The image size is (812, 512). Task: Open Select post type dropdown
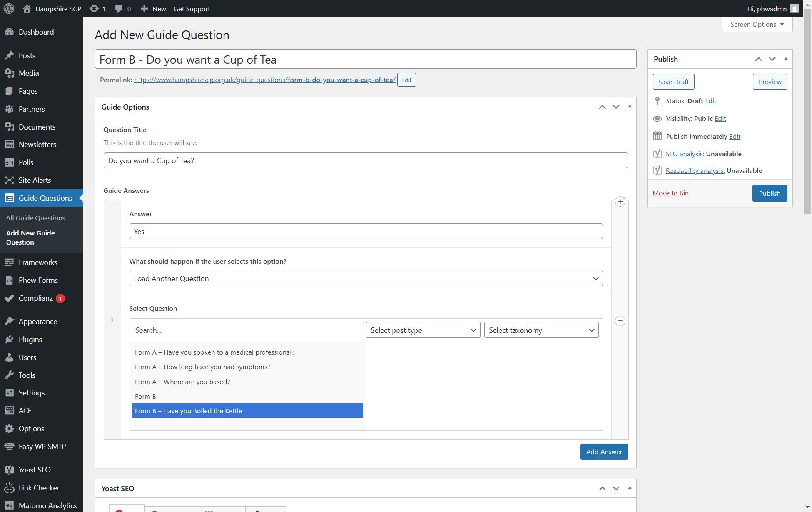pyautogui.click(x=423, y=330)
